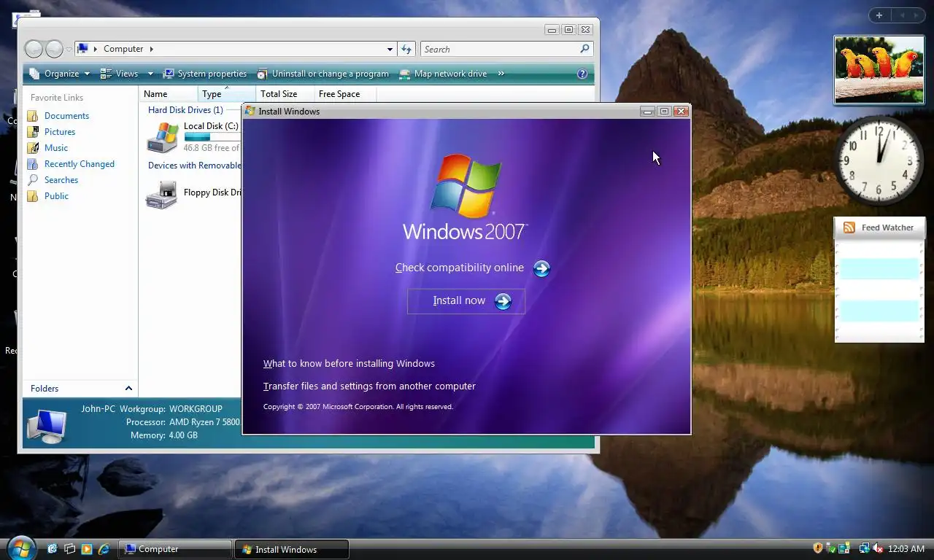Click the first Quick Launch icon after Start
Viewport: 934px width, 560px height.
(x=52, y=549)
